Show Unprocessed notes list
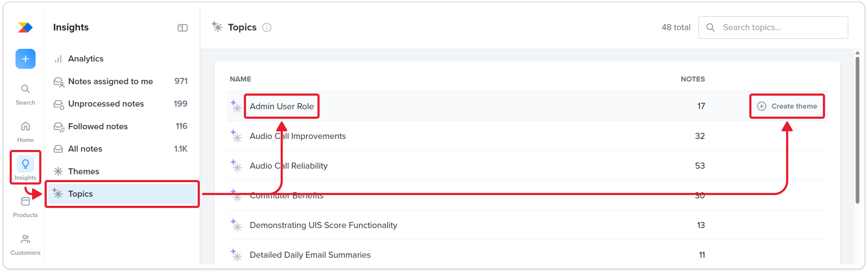 tap(106, 104)
